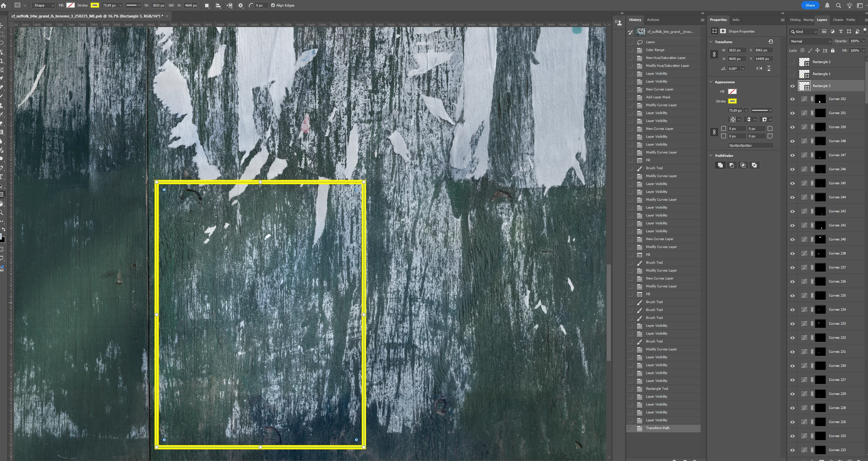Click the reset transform icon
This screenshot has height=461, width=868.
(x=770, y=41)
